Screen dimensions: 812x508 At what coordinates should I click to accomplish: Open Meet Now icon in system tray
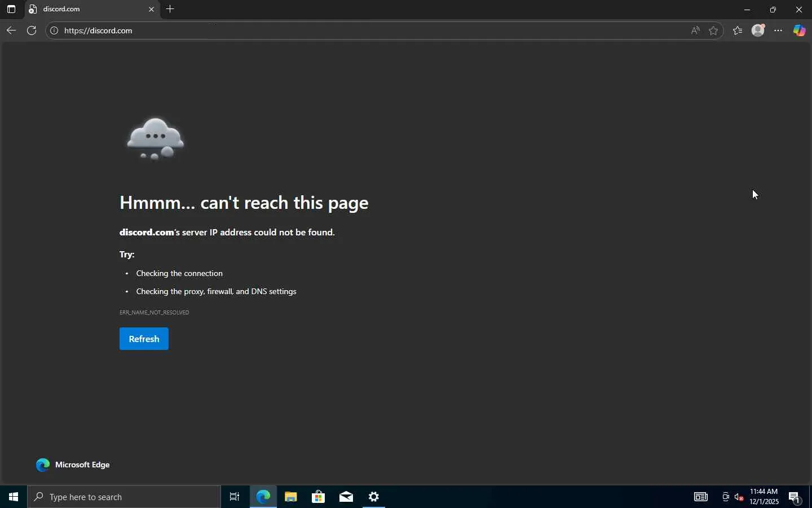726,497
